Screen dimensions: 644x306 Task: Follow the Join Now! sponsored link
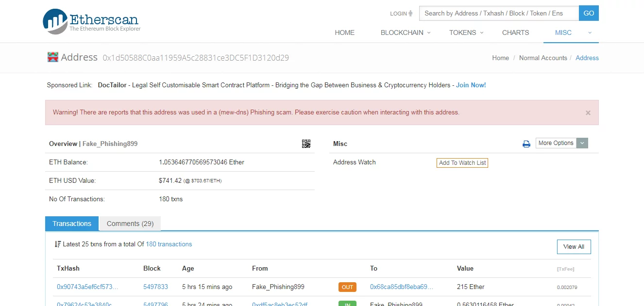point(471,85)
